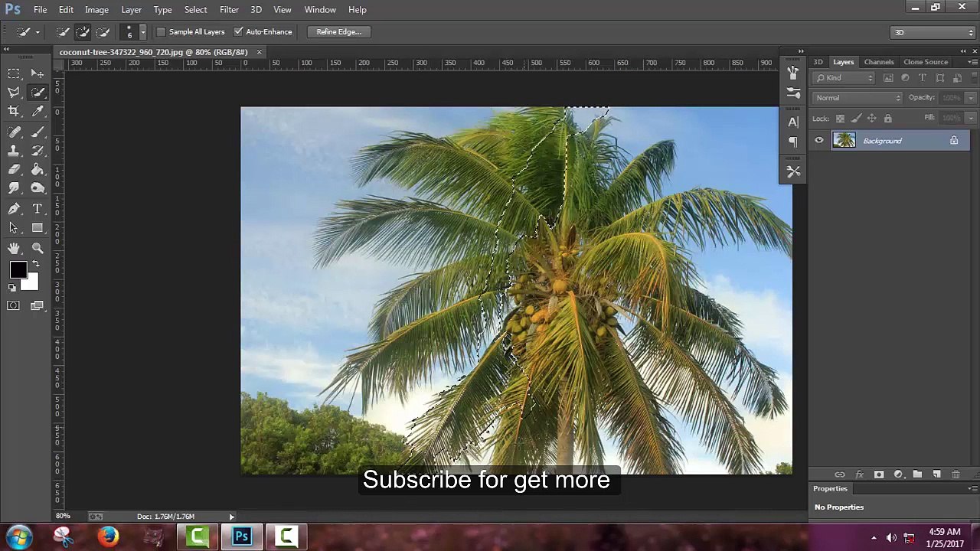Expand the status bar info arrow
The image size is (980, 551).
pyautogui.click(x=231, y=517)
